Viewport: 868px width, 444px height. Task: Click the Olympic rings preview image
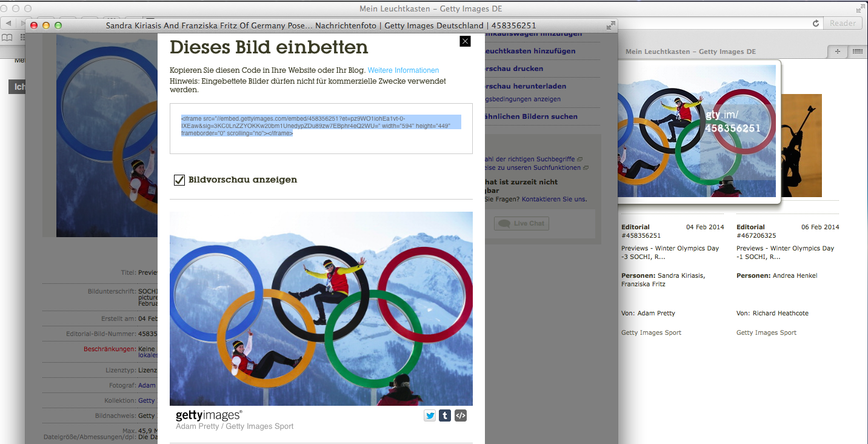coord(321,309)
